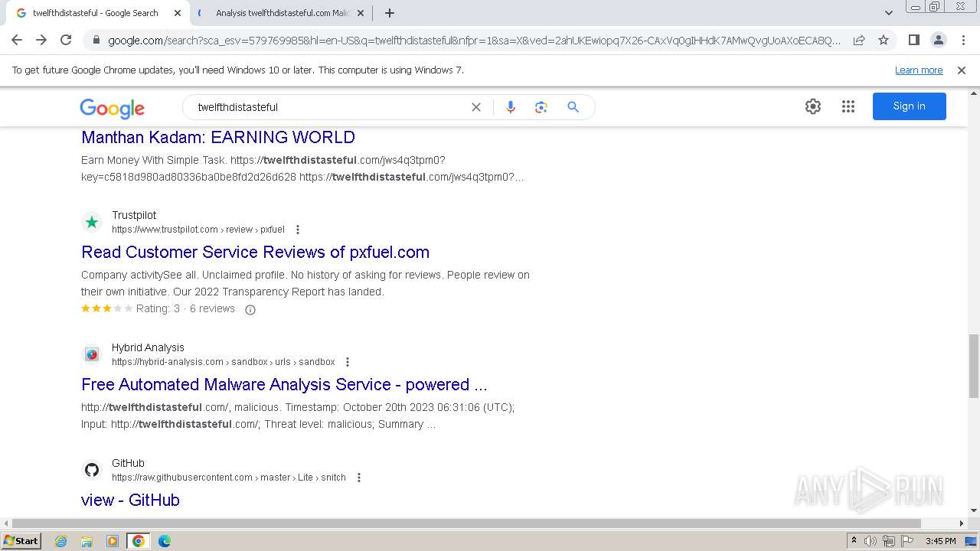This screenshot has height=551, width=980.
Task: Go forward to the next page
Action: 41,40
